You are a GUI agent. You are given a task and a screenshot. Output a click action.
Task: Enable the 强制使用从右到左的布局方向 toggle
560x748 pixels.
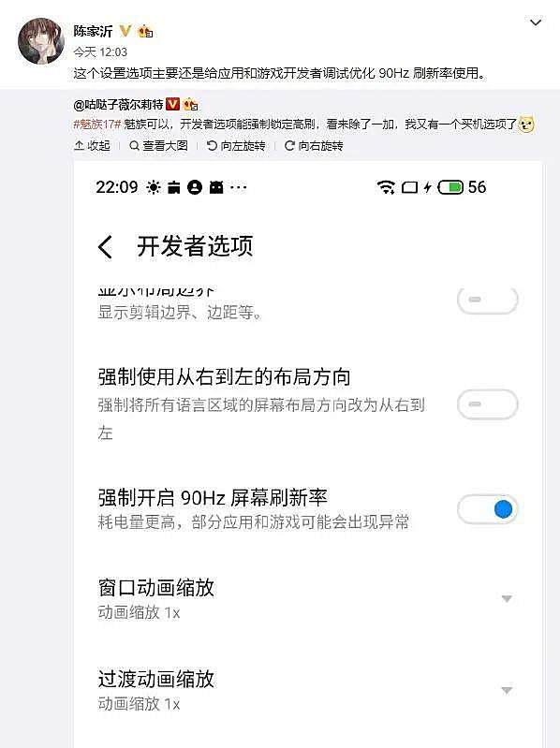coord(487,404)
